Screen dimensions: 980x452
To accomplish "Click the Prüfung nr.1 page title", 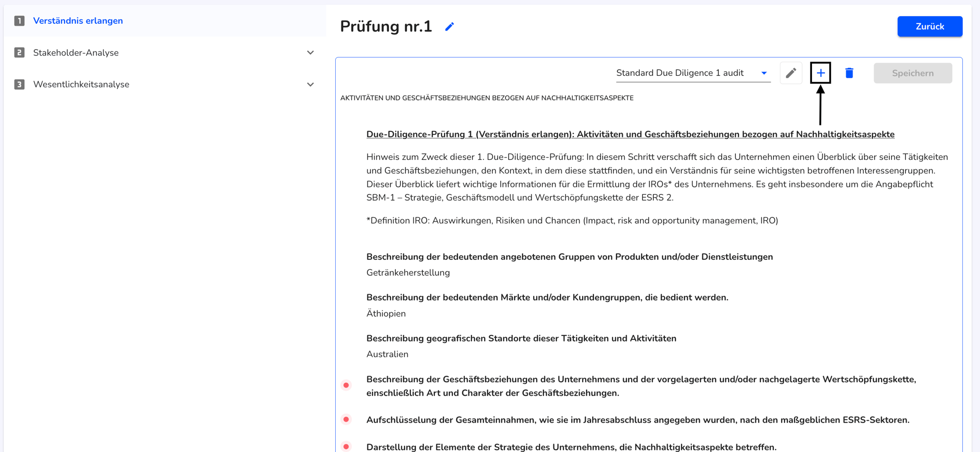I will 386,27.
